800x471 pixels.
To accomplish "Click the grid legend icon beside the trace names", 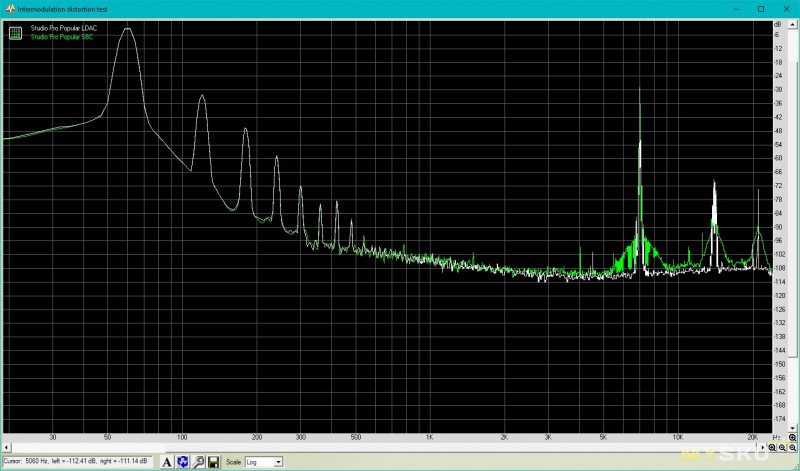I will click(x=15, y=33).
